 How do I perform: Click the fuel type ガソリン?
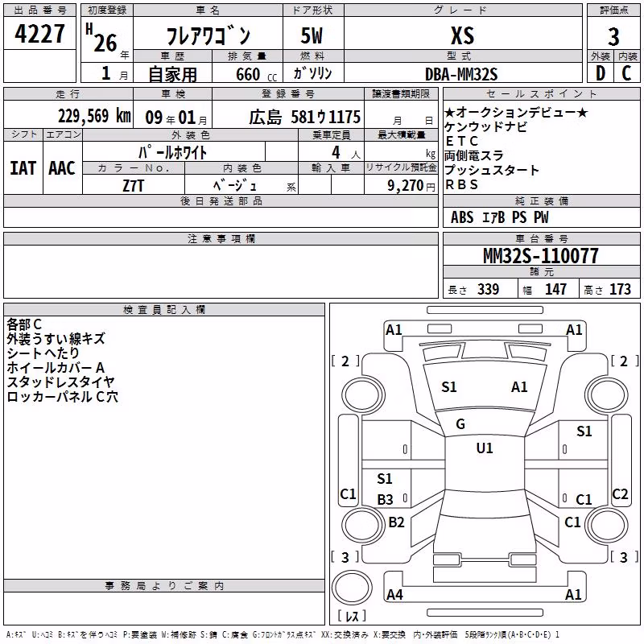(312, 73)
